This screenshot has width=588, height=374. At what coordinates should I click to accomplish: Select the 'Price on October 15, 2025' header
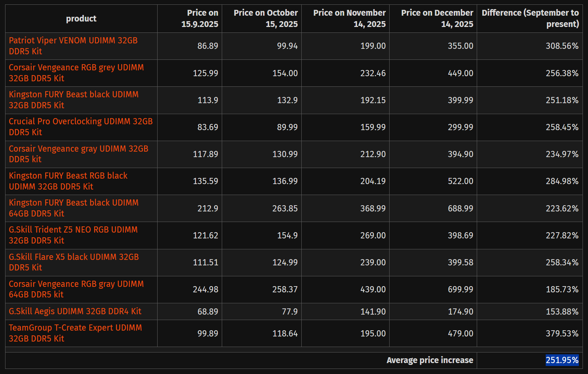(x=266, y=19)
